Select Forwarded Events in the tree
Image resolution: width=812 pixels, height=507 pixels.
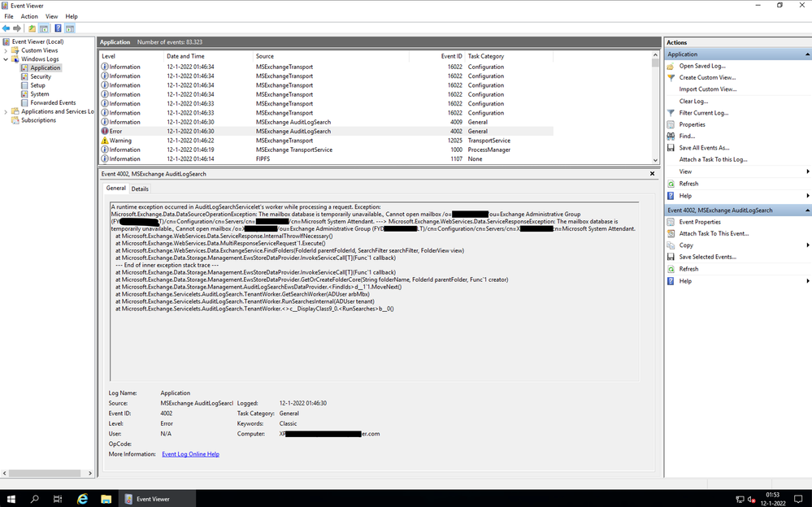(53, 103)
